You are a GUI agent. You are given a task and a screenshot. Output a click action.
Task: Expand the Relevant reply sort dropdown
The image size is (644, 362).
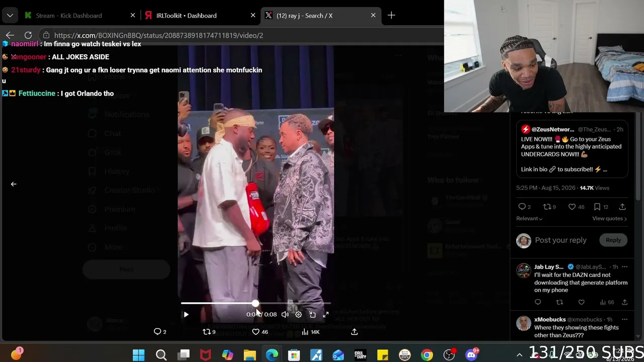tap(529, 219)
